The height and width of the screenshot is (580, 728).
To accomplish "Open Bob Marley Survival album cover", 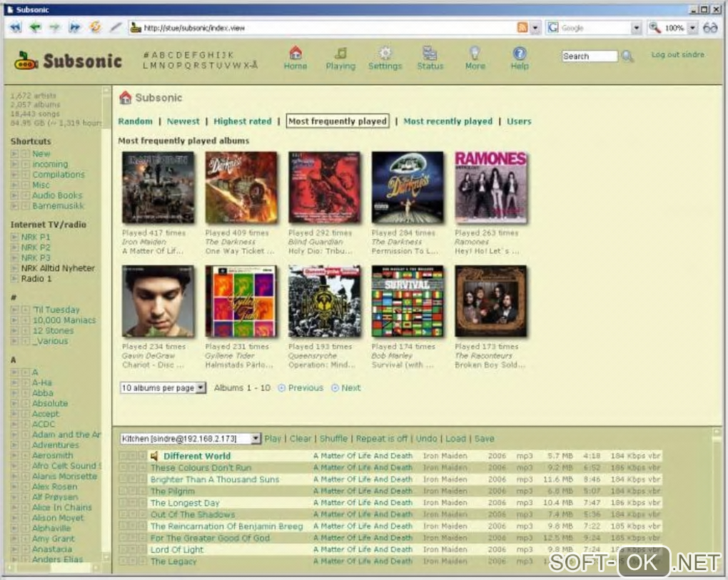I will point(407,301).
